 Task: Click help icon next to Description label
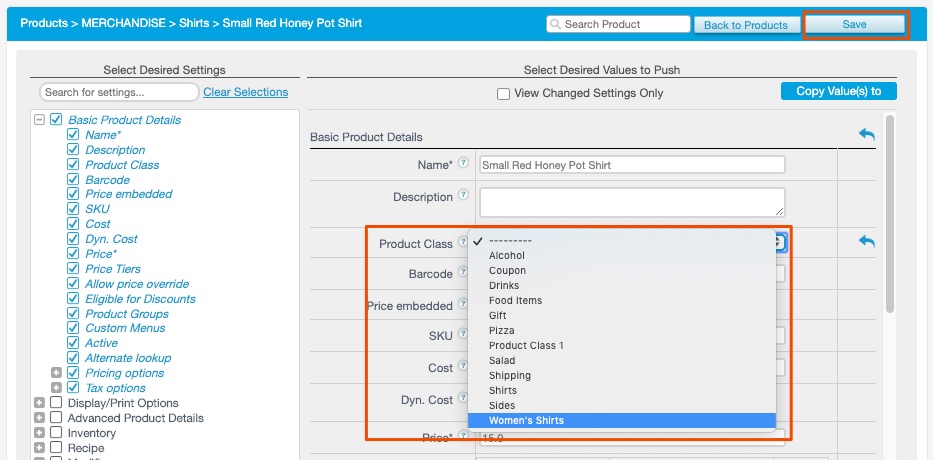pos(463,196)
